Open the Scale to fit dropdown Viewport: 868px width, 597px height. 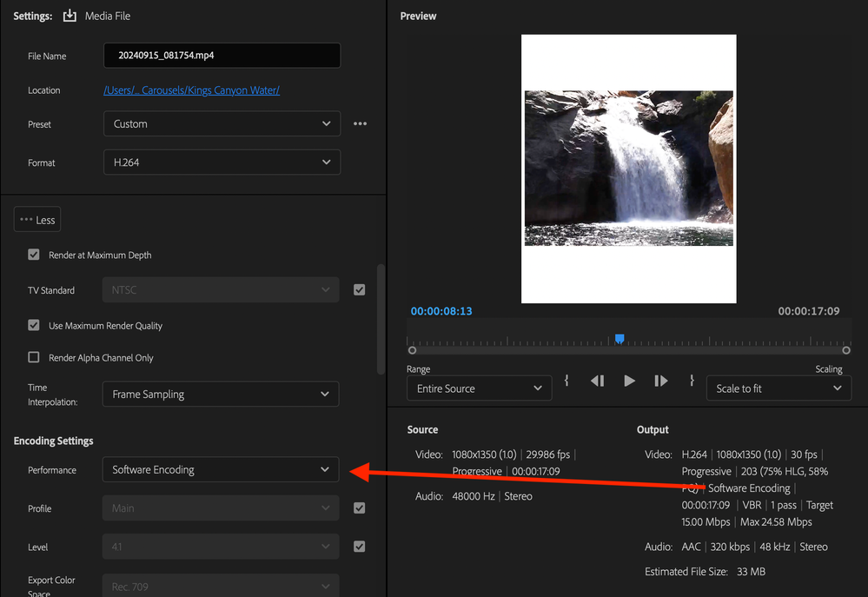(778, 388)
